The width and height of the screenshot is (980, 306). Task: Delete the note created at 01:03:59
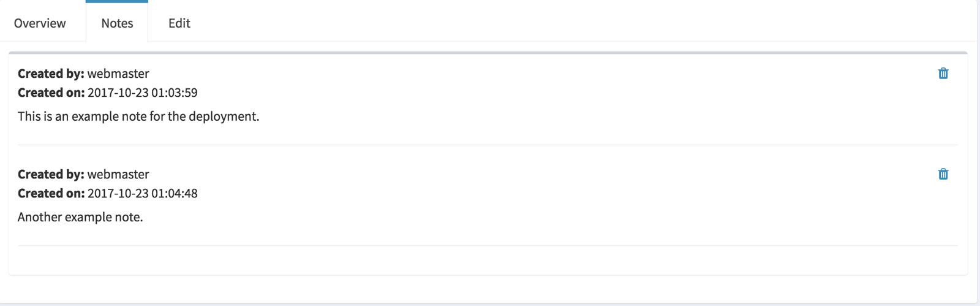point(943,74)
